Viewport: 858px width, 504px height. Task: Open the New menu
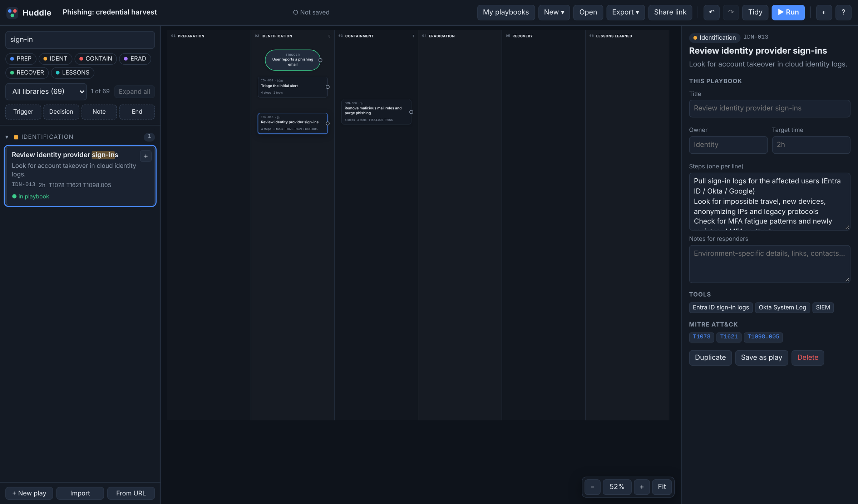tap(554, 13)
